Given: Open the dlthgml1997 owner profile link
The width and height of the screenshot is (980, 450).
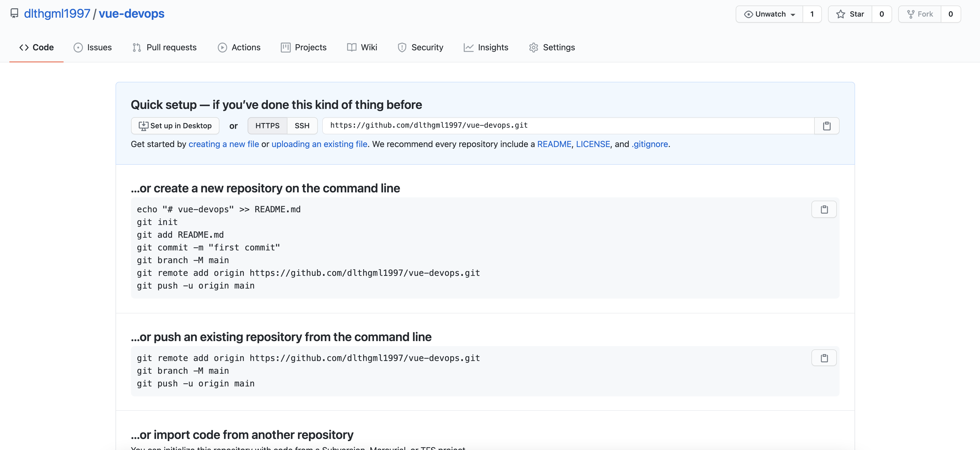Looking at the screenshot, I should 57,14.
